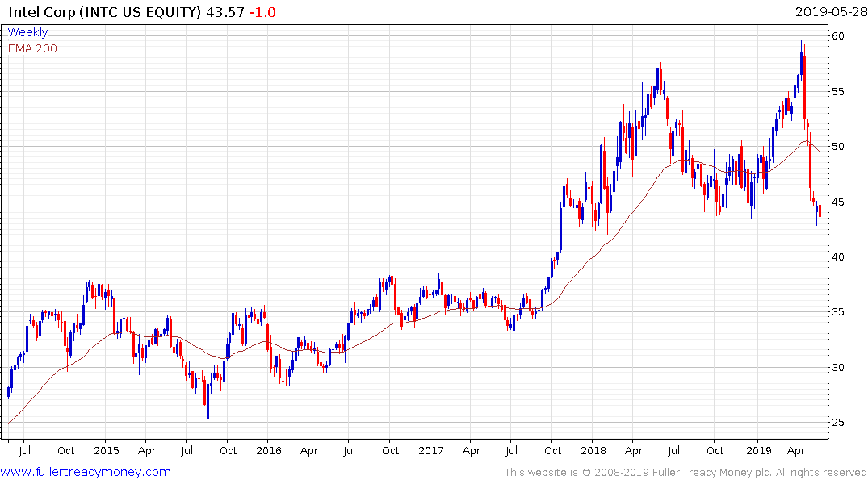Click the 25 price axis label
The image size is (868, 484).
[x=838, y=423]
